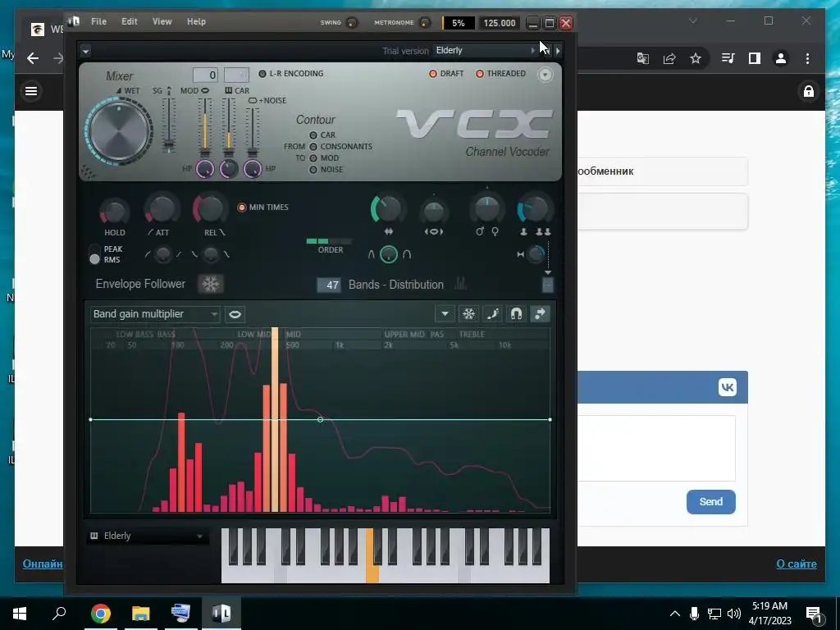
Task: Click the ATT attack knob
Action: pos(162,209)
